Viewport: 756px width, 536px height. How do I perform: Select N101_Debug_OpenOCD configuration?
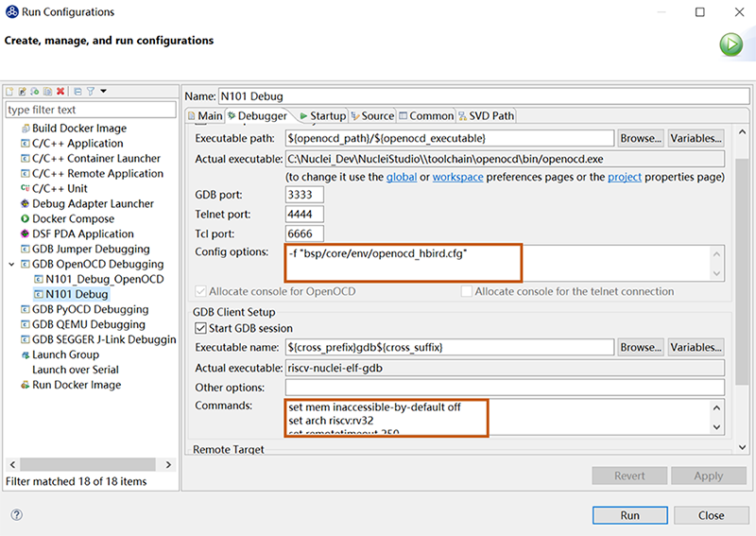104,280
